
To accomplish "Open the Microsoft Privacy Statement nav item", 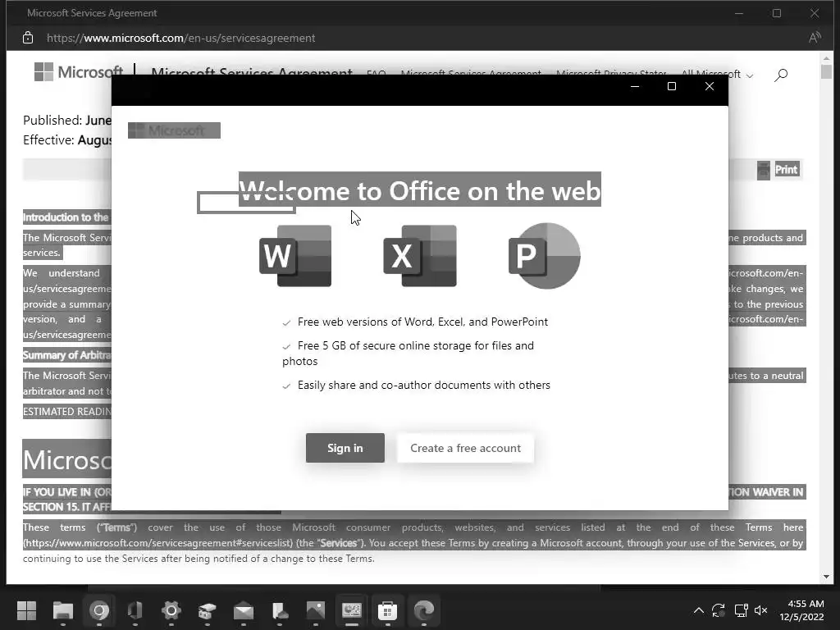I will 611,74.
